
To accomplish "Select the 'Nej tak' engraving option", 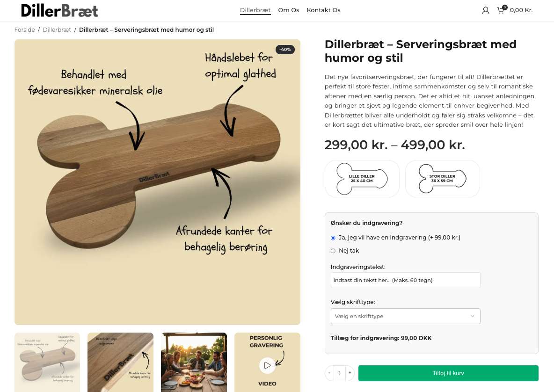I will [x=333, y=251].
